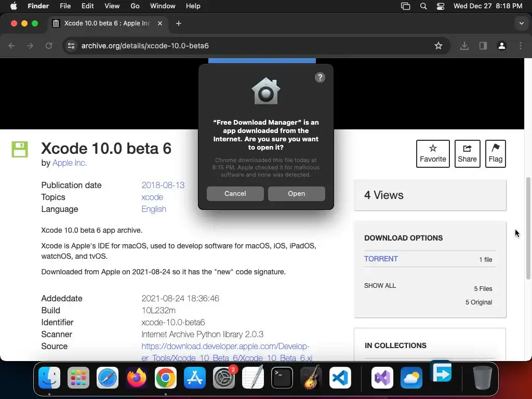Image resolution: width=532 pixels, height=399 pixels.
Task: Open Visual Studio Code from the Dock
Action: tap(340, 378)
